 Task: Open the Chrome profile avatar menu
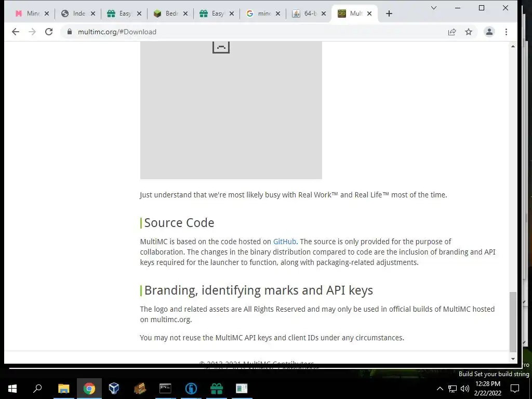click(489, 32)
